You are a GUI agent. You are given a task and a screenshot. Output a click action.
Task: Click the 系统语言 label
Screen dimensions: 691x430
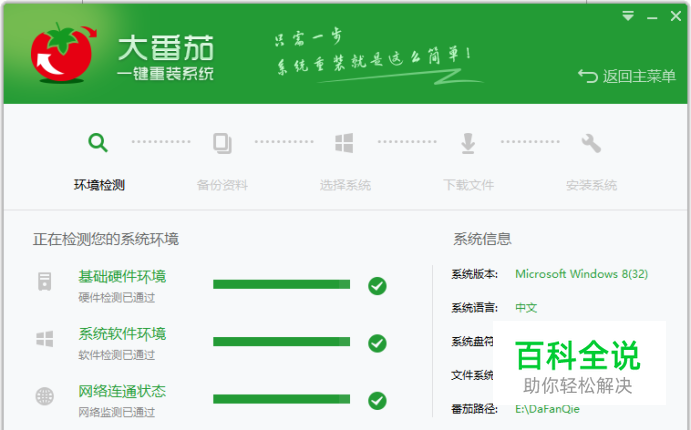click(474, 308)
